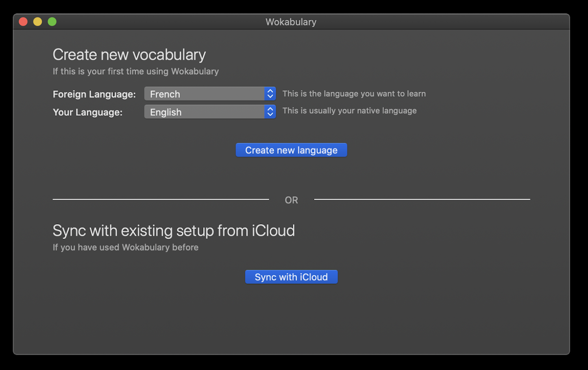
Task: Click the used Wokabulary before subtitle
Action: coord(125,247)
